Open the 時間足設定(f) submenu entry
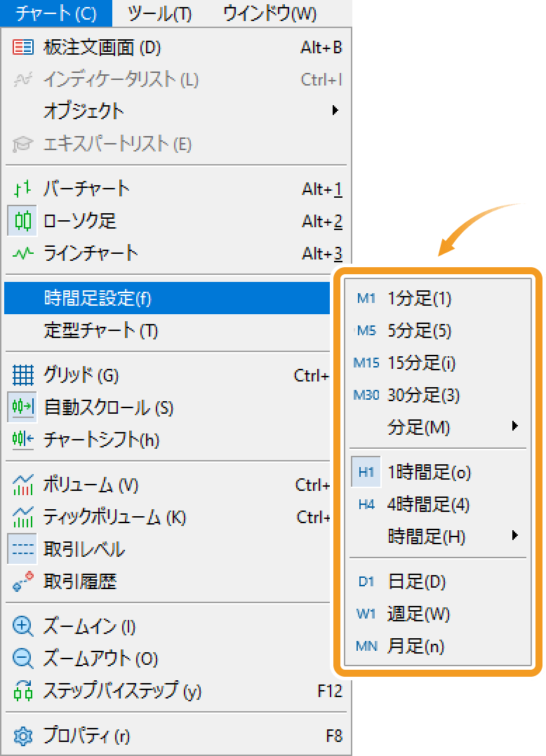 click(x=167, y=298)
